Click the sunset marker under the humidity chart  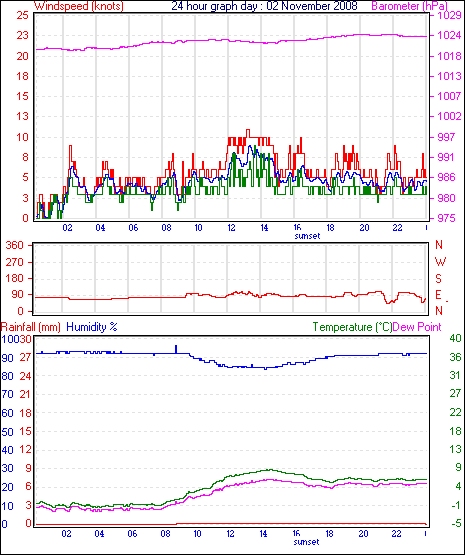(306, 542)
